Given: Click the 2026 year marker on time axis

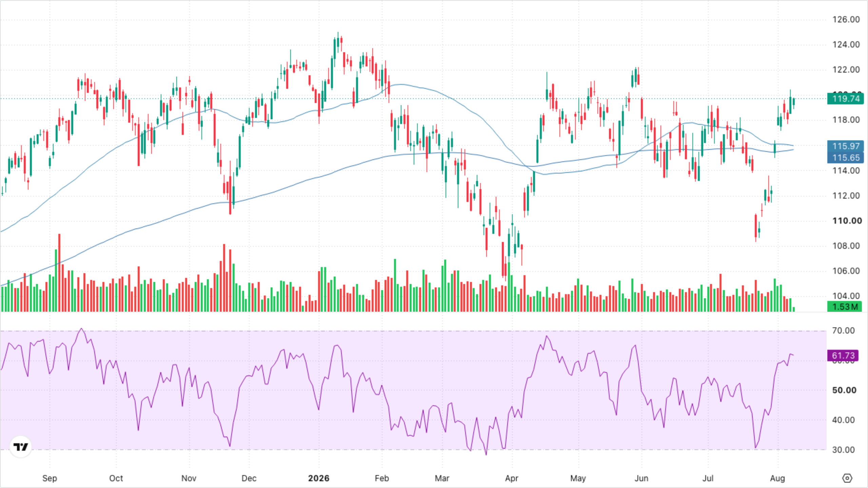Looking at the screenshot, I should (x=319, y=478).
